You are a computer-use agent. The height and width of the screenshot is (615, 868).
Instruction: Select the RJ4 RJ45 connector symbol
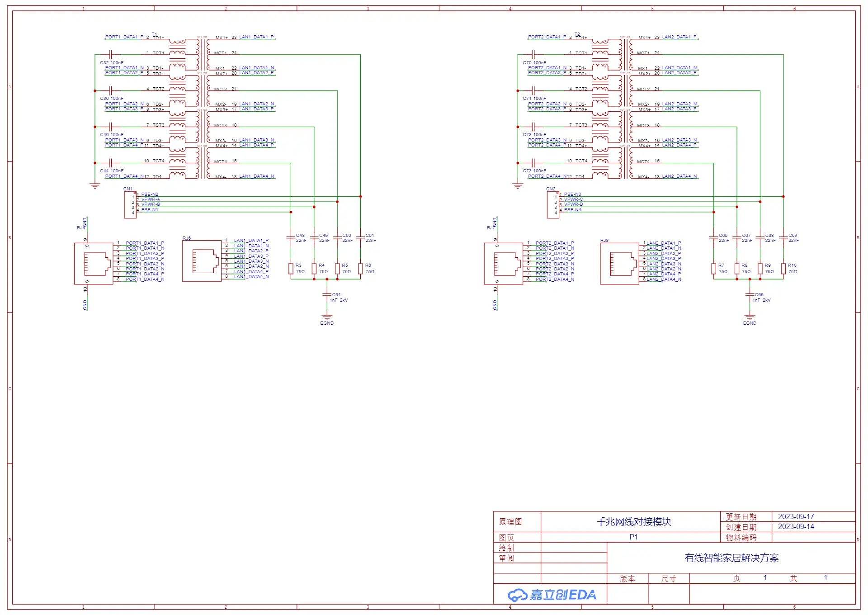[x=94, y=264]
